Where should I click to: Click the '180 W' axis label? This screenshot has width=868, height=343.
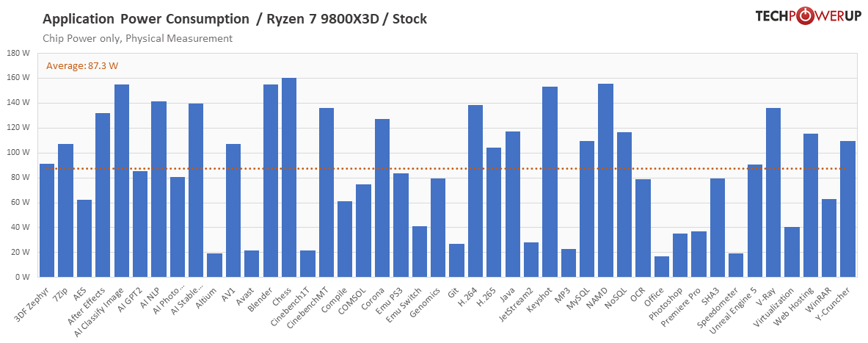(18, 53)
